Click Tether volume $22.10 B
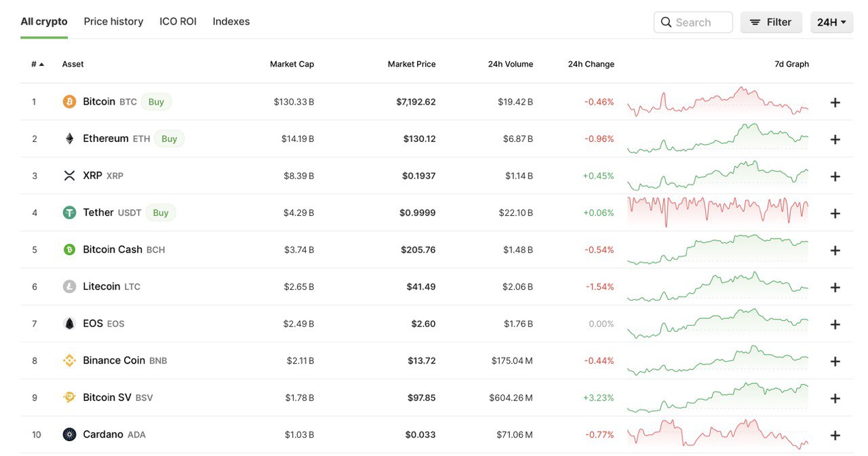Screen dimensions: 868x456 click(516, 212)
